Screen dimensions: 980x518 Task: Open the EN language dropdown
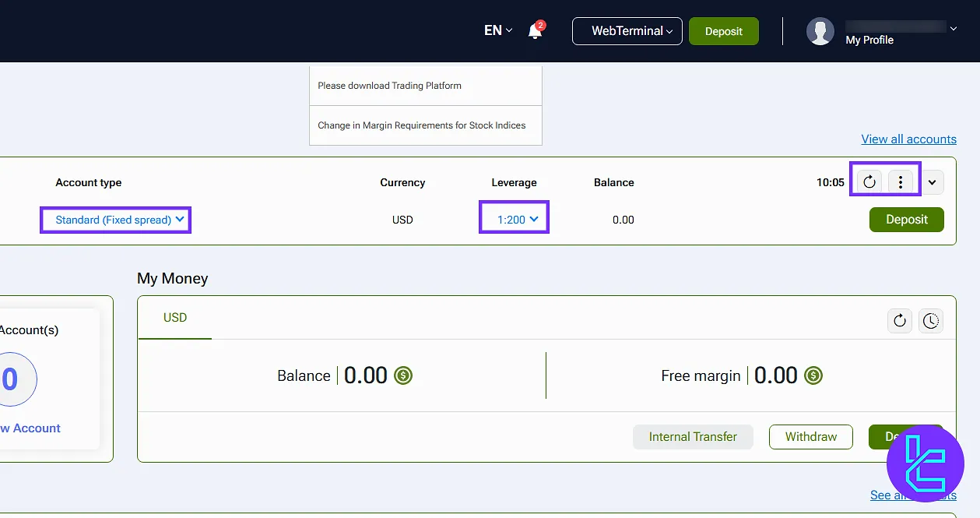point(498,31)
